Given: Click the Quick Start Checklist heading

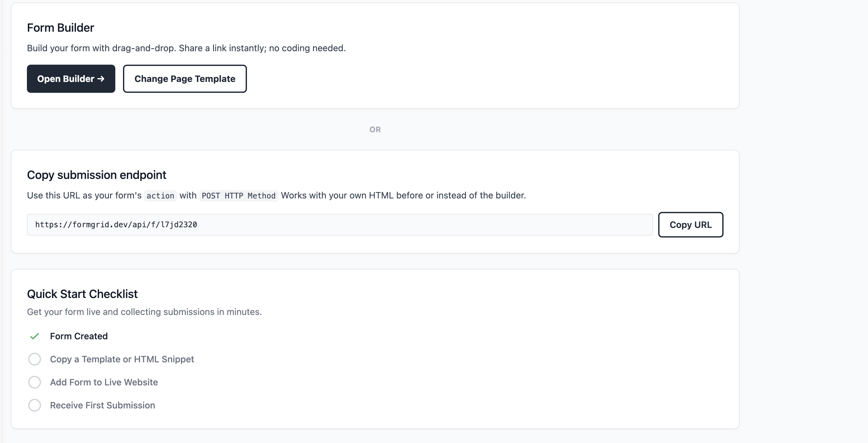Looking at the screenshot, I should point(82,294).
